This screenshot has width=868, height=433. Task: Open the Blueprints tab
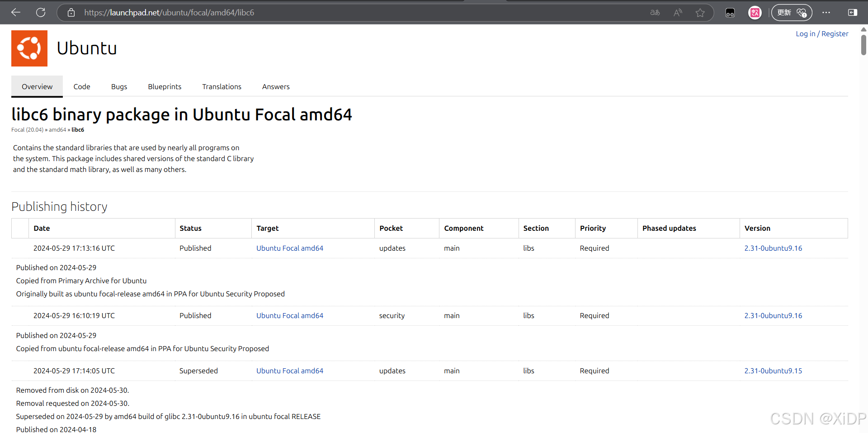[x=165, y=86]
